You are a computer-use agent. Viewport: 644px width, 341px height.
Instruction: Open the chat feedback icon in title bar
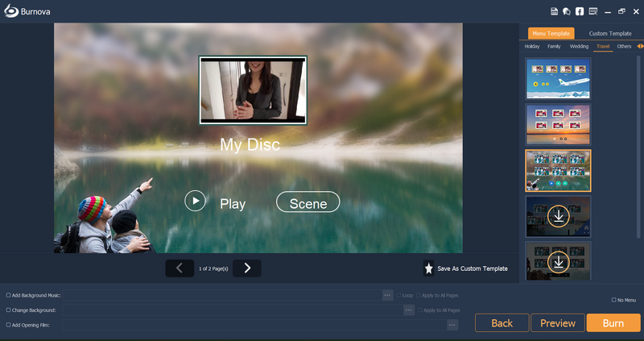tap(567, 11)
